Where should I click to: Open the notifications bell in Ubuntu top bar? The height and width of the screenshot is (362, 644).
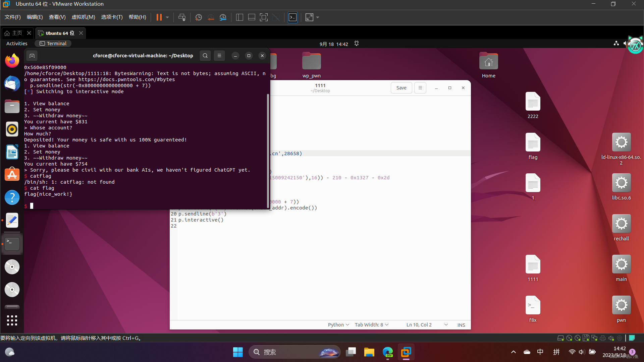(357, 44)
